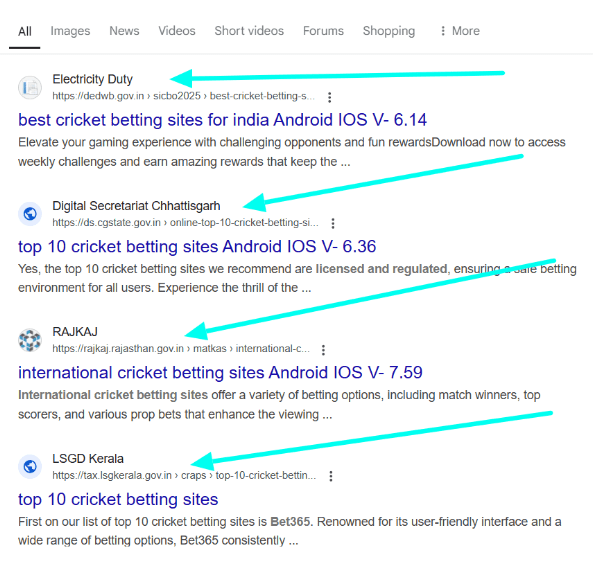The image size is (593, 576).
Task: Open options menu for Digital Secretariat Chhattisgarh result
Action: point(333,224)
